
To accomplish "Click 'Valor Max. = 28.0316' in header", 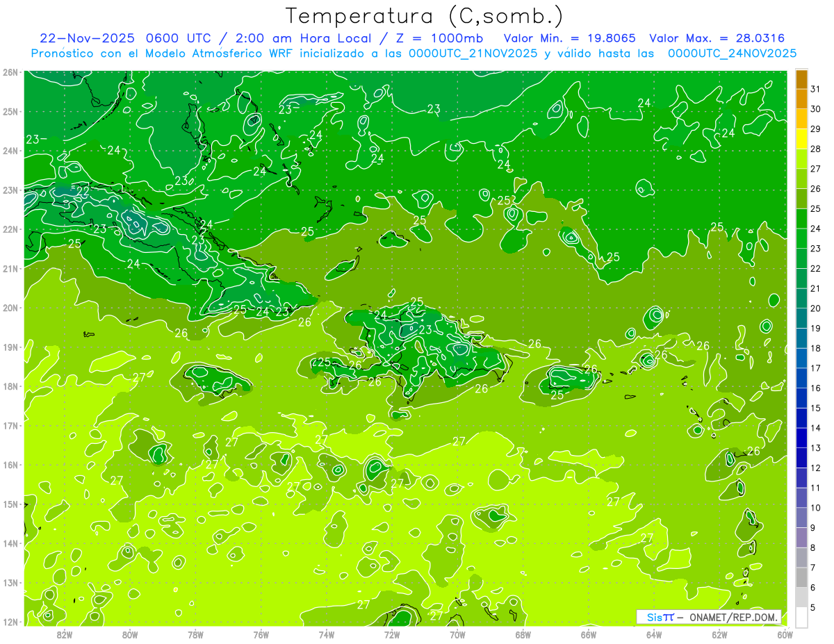I will [717, 38].
